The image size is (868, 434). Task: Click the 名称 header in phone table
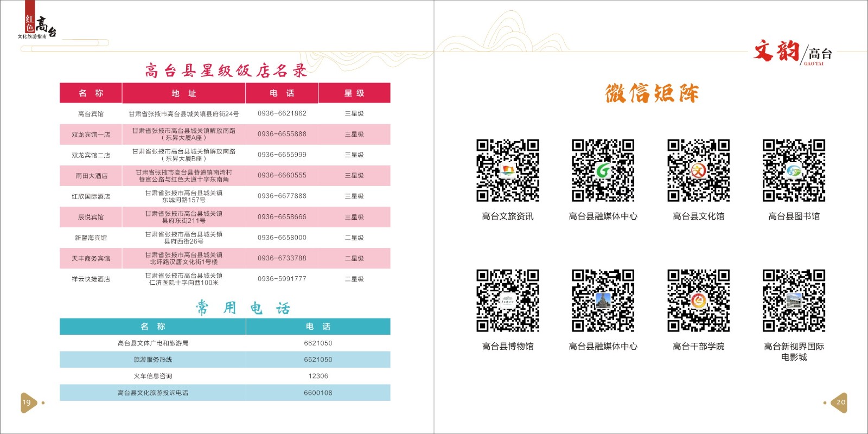(152, 327)
